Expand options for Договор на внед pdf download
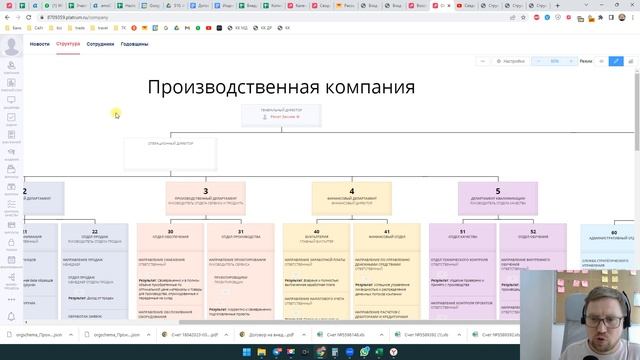Viewport: 640px width, 360px height. click(x=304, y=335)
